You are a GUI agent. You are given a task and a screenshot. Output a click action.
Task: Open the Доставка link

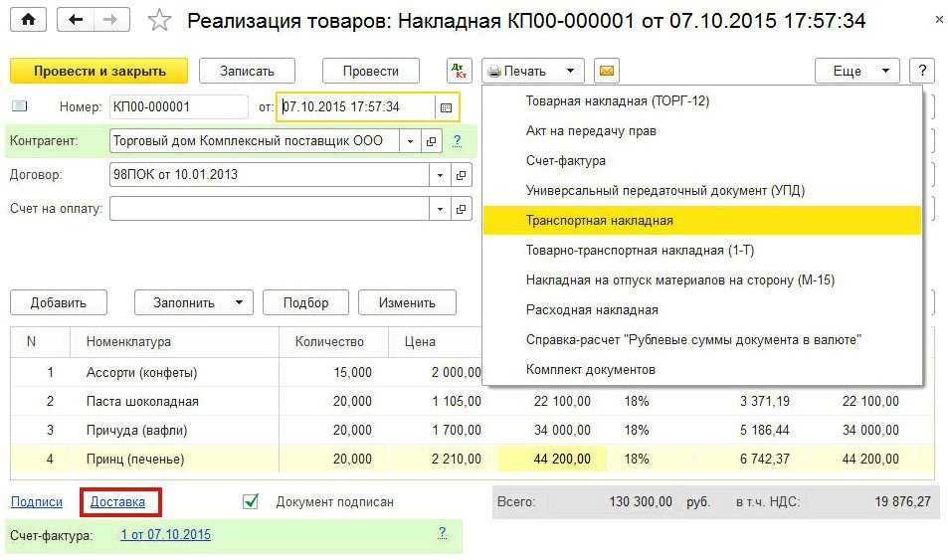click(x=117, y=502)
